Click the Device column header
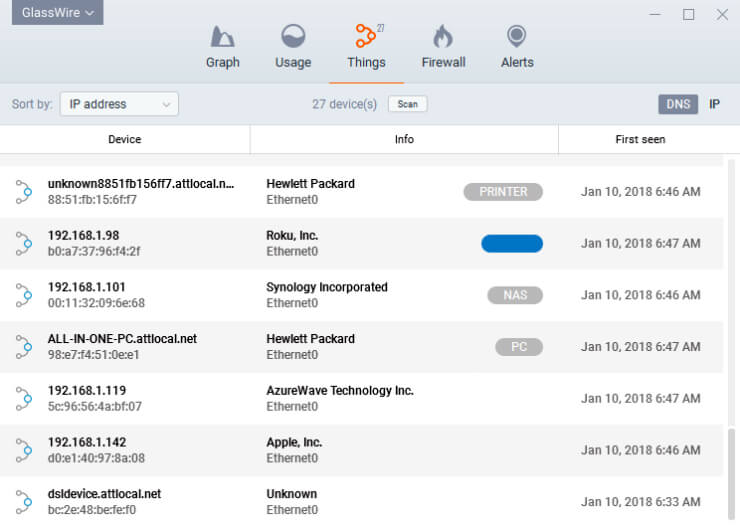Screen dimensions: 740x528 pos(125,139)
